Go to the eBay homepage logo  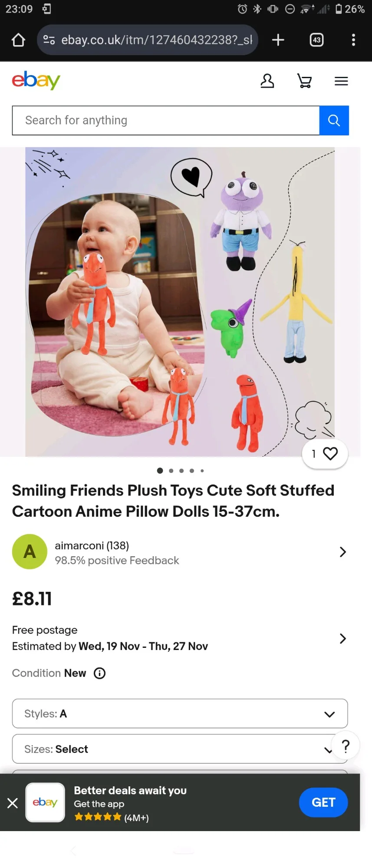tap(36, 80)
